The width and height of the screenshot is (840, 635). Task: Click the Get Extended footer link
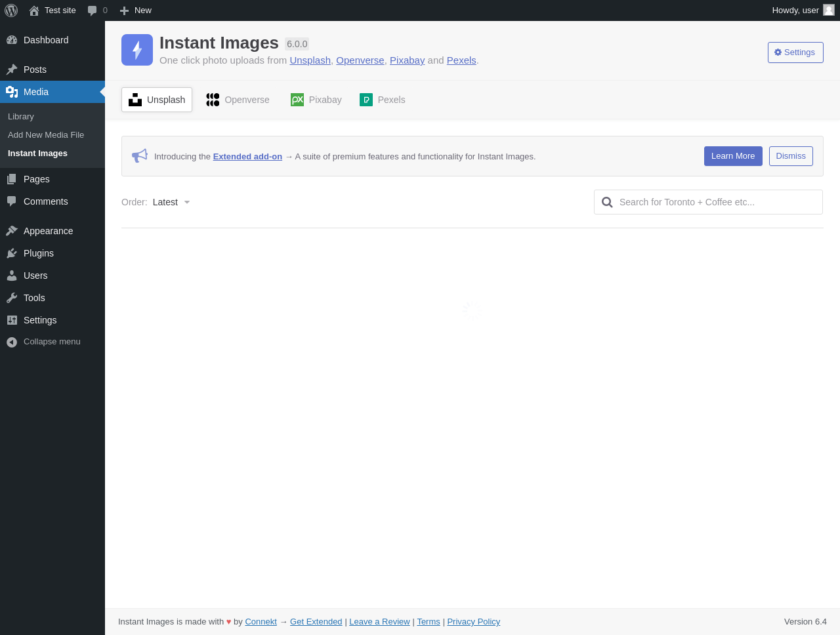coord(316,622)
